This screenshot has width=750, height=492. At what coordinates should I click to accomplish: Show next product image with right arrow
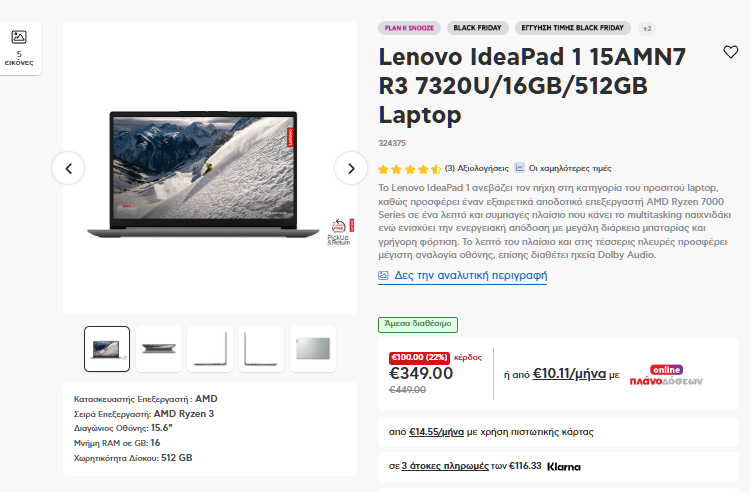pyautogui.click(x=351, y=168)
